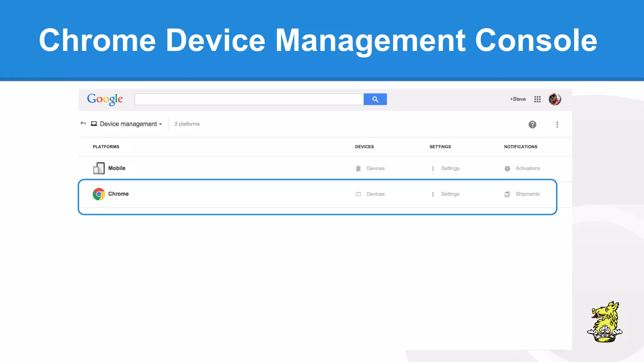Open the +Steve profile link
Screen dimensions: 644x362
518,99
